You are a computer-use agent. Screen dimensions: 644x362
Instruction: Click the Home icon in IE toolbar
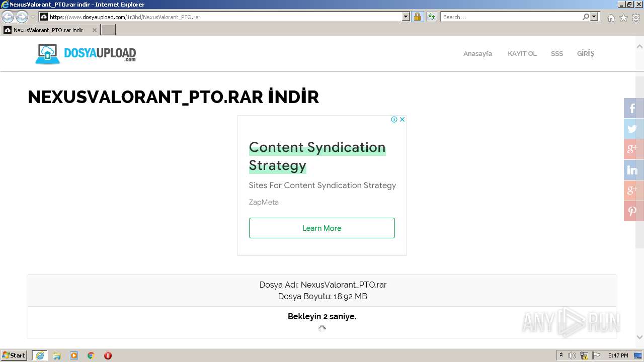pyautogui.click(x=611, y=18)
